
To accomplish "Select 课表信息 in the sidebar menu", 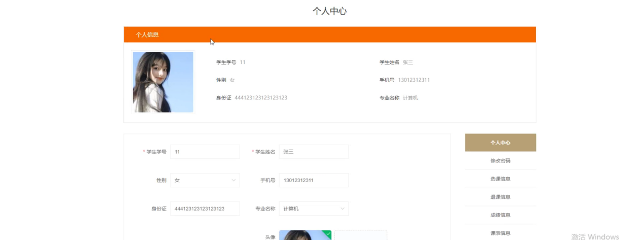I will [x=500, y=233].
